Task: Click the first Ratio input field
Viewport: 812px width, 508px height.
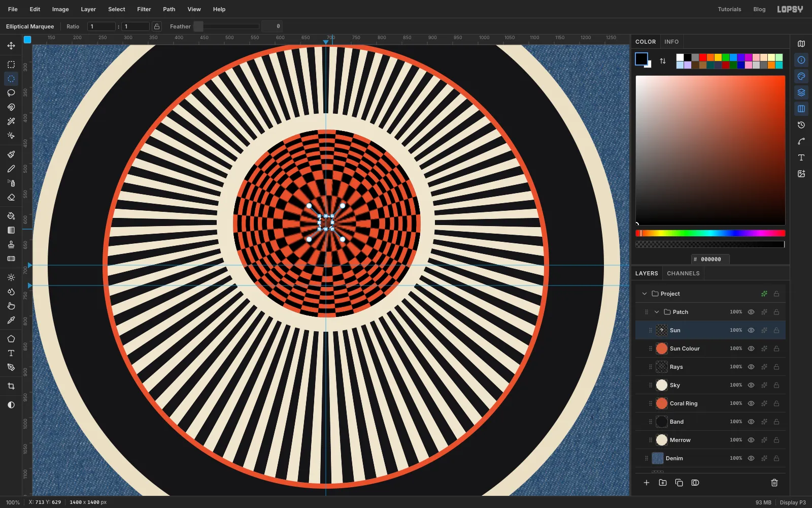Action: point(101,26)
